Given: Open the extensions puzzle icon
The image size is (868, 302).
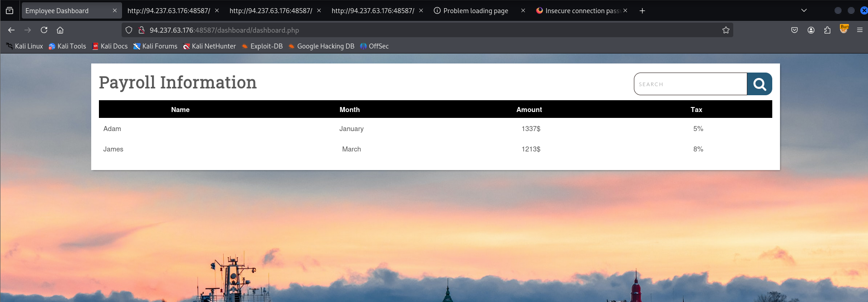Looking at the screenshot, I should (827, 30).
